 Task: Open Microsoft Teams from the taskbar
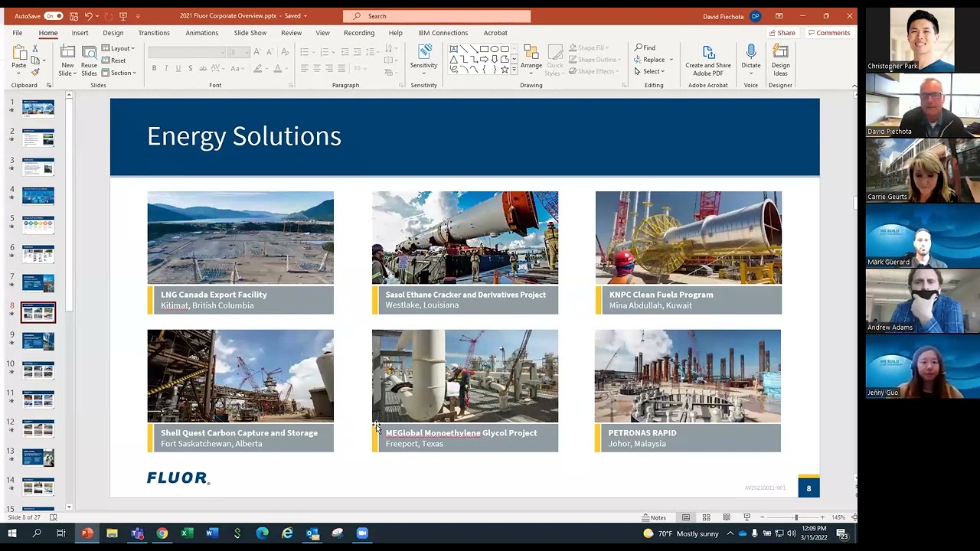pos(137,533)
